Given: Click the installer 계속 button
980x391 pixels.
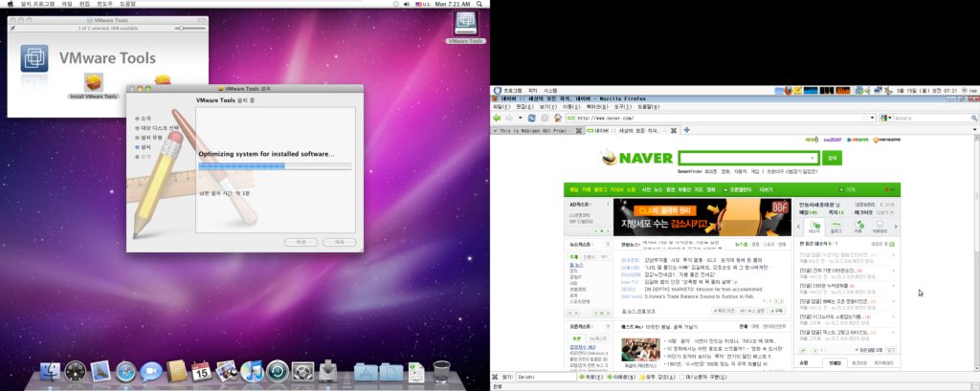Looking at the screenshot, I should coord(340,243).
